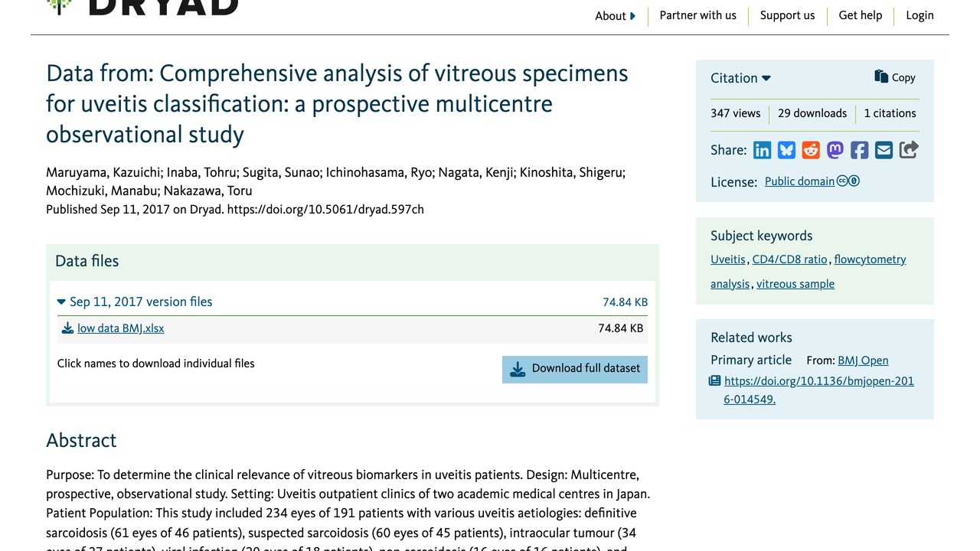Click the generic share arrow icon
The width and height of the screenshot is (980, 551).
click(x=909, y=150)
